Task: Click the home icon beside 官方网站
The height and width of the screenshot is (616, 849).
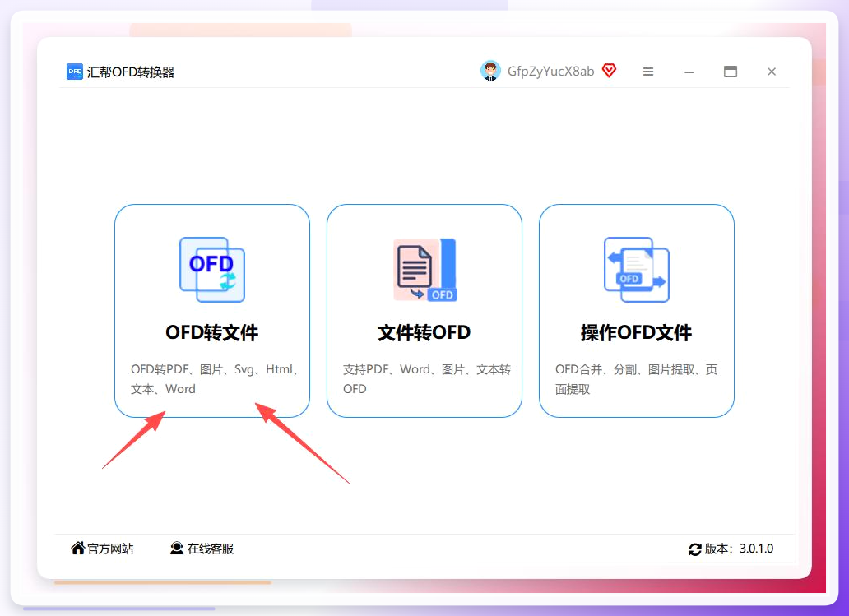Action: (78, 549)
